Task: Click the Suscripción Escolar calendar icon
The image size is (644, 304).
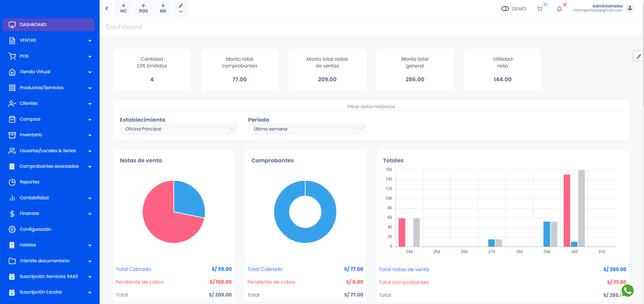Action: tap(12, 292)
